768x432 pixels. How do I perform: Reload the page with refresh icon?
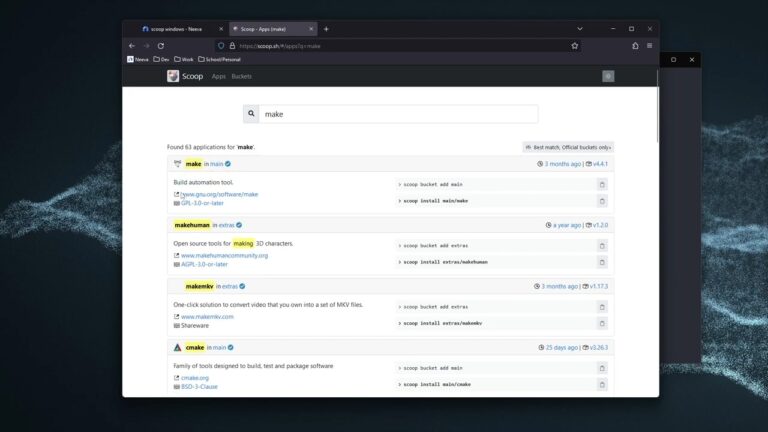(161, 46)
